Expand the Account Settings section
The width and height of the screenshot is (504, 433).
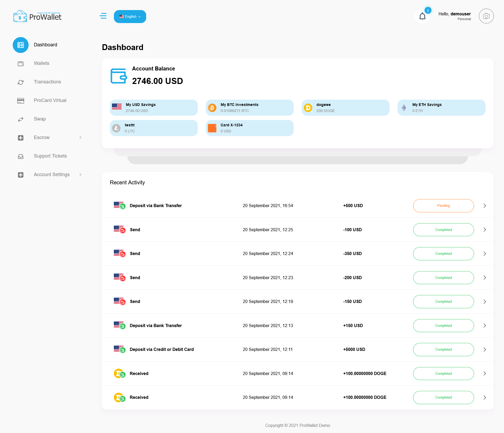[51, 175]
